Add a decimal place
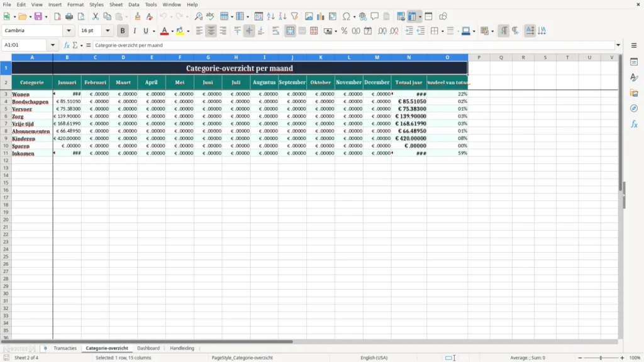The width and height of the screenshot is (644, 362). [382, 31]
